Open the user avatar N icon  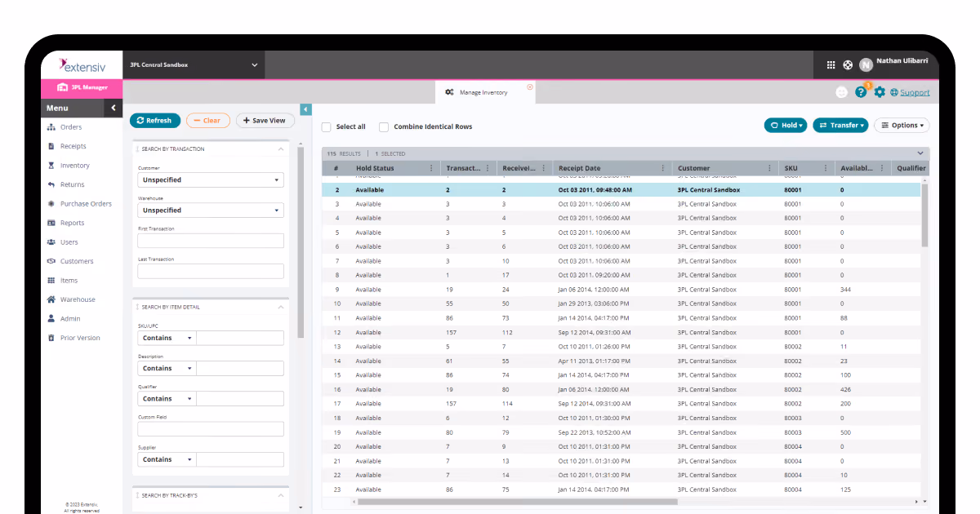[866, 65]
